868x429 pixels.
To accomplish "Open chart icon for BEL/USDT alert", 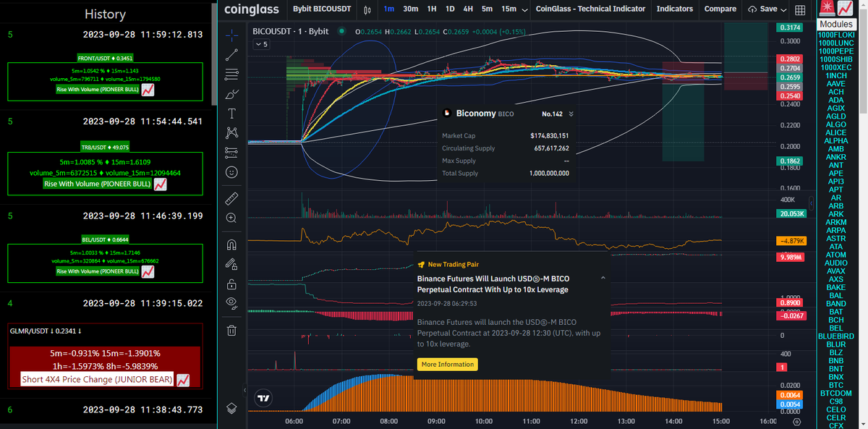I will pos(148,272).
